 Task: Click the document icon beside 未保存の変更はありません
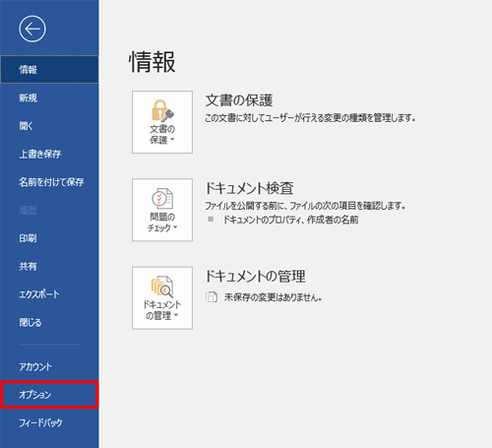coord(212,296)
